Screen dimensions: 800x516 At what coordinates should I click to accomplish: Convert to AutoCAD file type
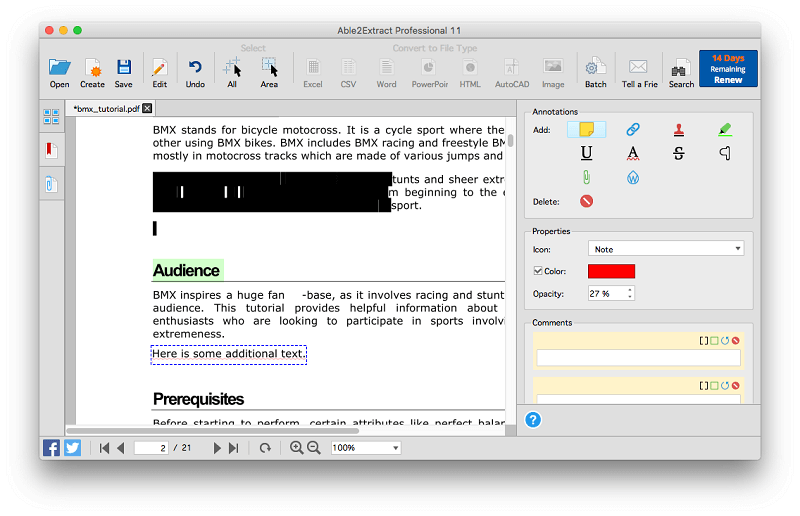coord(512,73)
